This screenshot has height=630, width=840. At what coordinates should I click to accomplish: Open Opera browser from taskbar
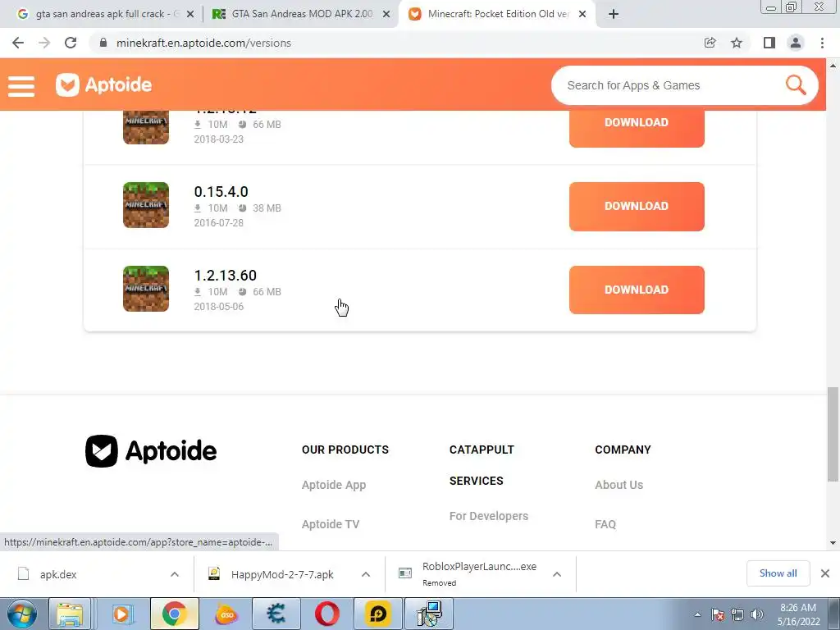pos(326,614)
